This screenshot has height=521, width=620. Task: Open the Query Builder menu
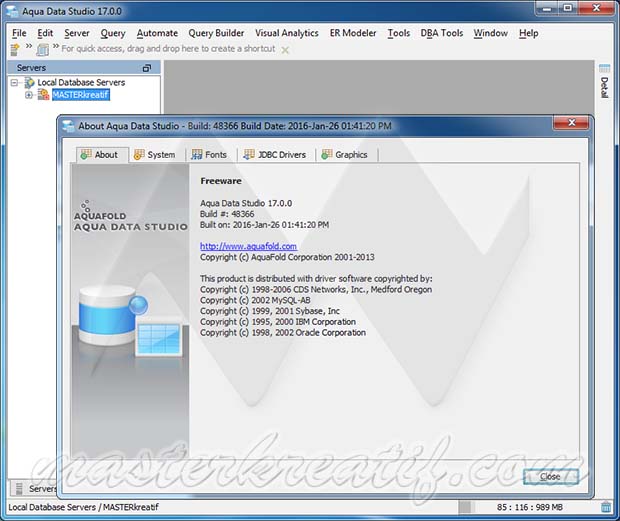pos(216,33)
